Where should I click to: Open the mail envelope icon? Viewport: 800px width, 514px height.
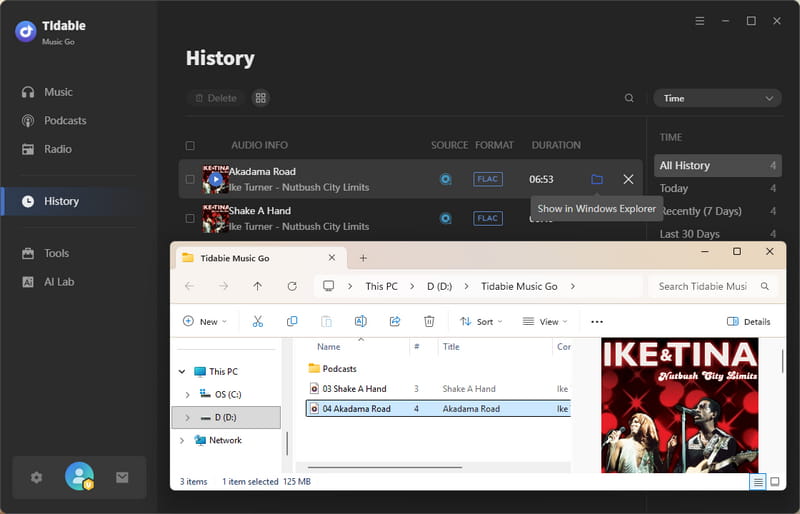tap(122, 478)
